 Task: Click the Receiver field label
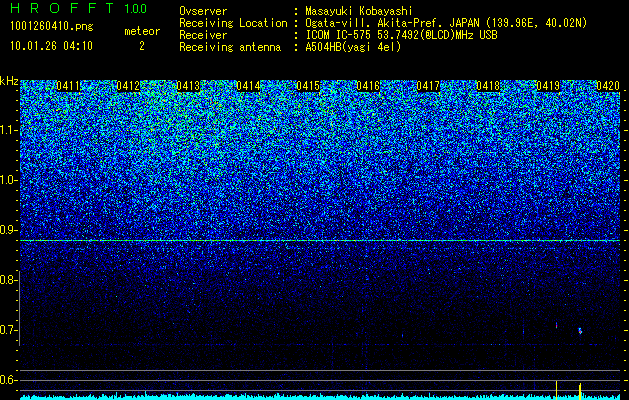point(203,35)
